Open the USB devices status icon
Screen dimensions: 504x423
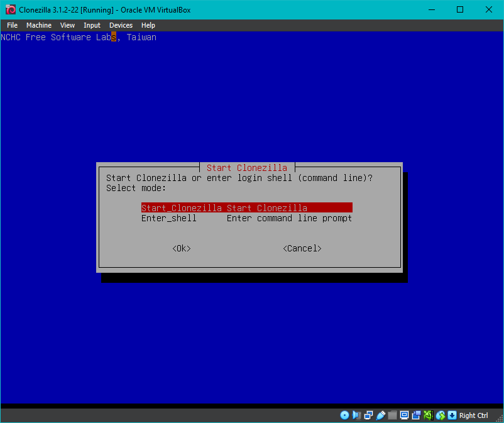[x=381, y=415]
